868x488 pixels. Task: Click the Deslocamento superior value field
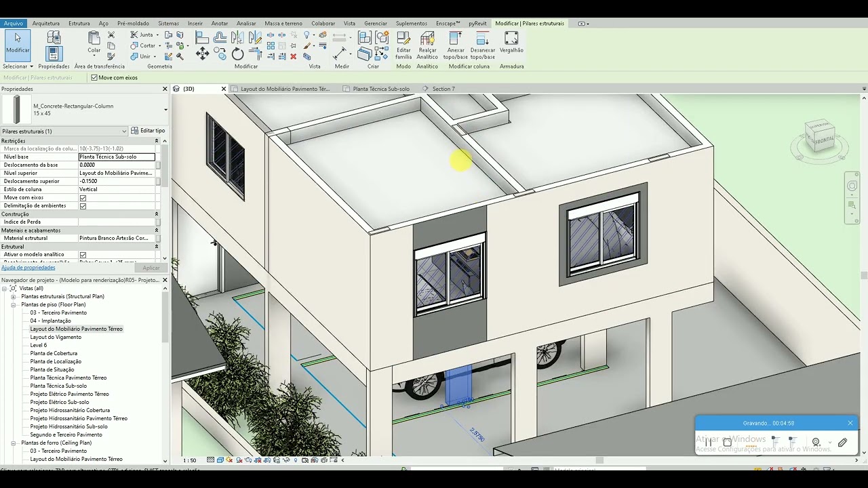pos(117,182)
